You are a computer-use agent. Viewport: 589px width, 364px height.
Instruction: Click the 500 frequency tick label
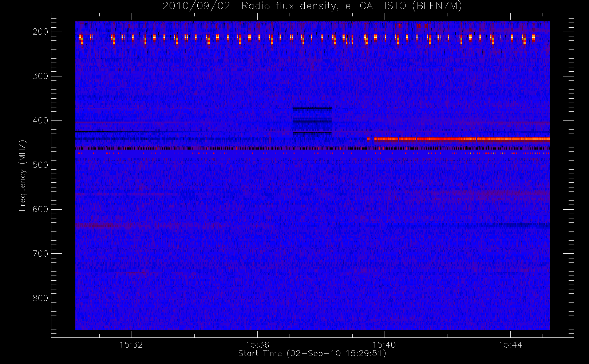(x=40, y=165)
